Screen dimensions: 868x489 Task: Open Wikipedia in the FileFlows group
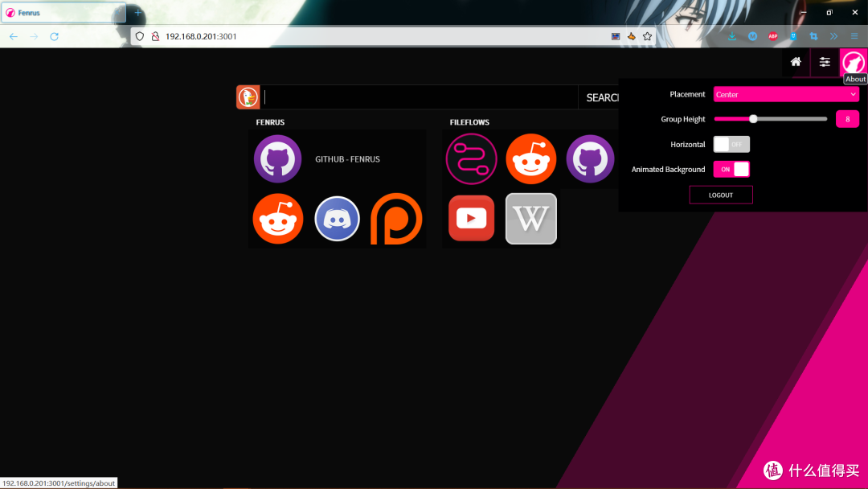pyautogui.click(x=530, y=218)
